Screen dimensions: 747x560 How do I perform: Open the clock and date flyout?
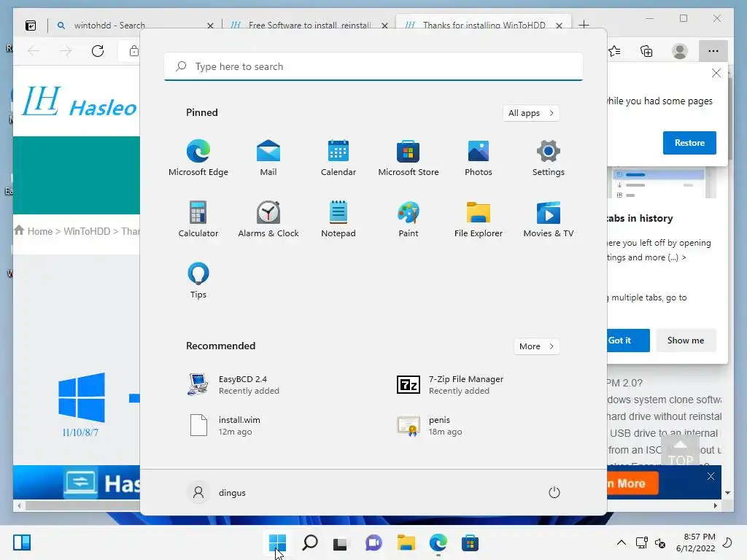tap(695, 542)
